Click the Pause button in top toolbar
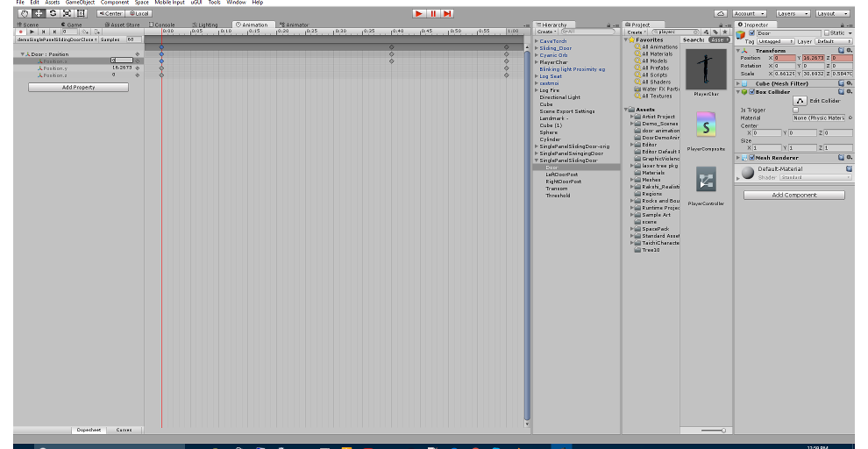This screenshot has width=868, height=449. click(433, 13)
